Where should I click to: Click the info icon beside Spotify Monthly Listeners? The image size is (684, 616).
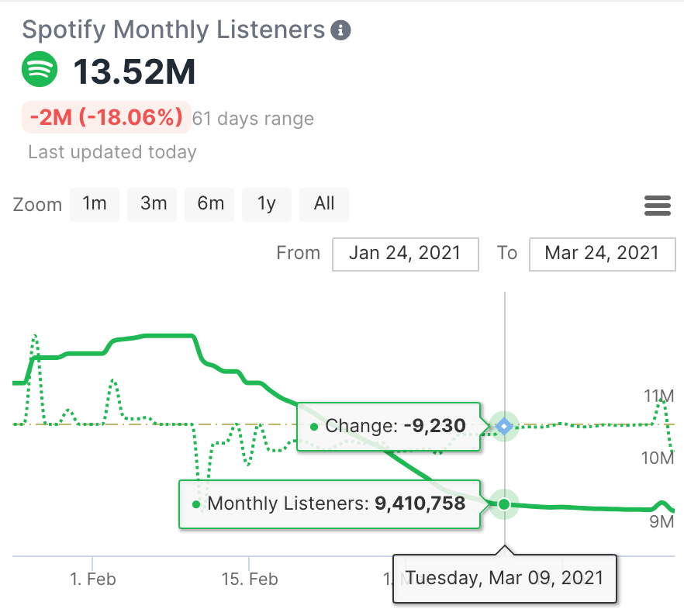(x=340, y=31)
